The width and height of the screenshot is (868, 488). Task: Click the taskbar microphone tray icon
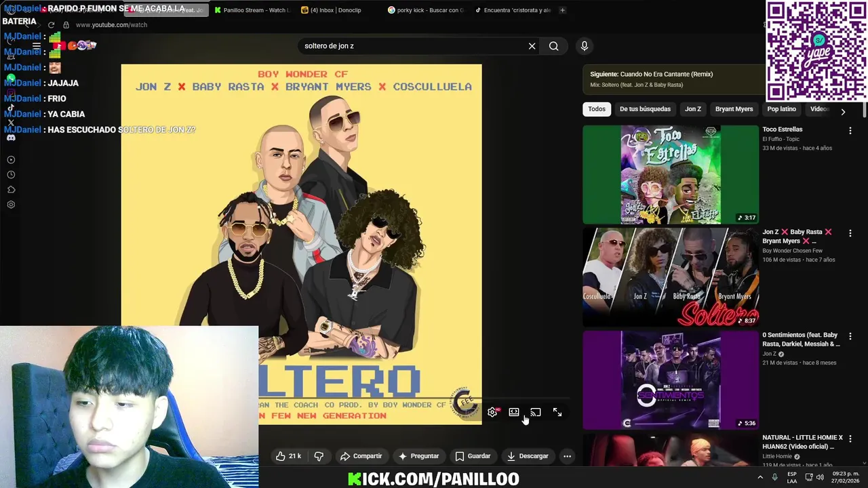click(x=775, y=477)
